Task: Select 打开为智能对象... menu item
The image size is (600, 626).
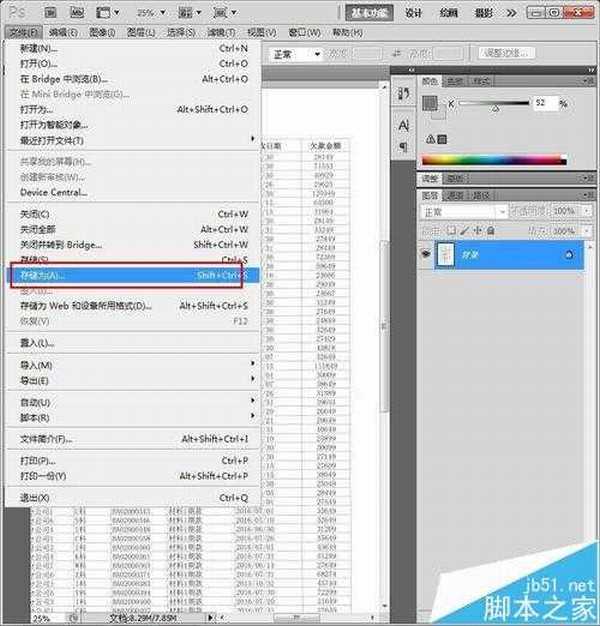Action: [134, 125]
